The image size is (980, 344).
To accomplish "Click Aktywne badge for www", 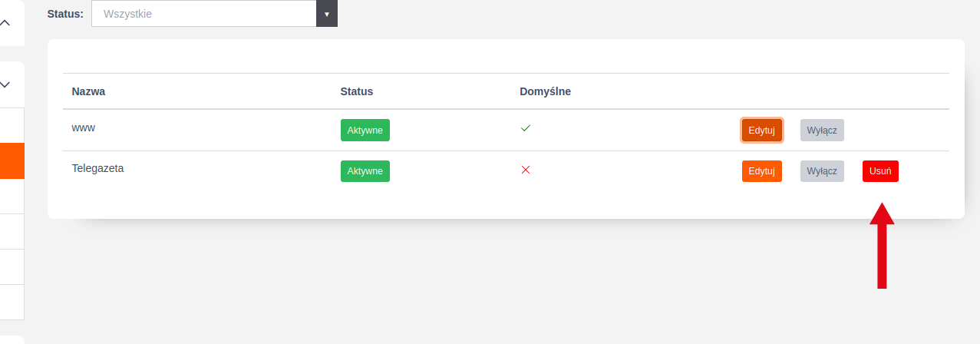I will coord(365,131).
